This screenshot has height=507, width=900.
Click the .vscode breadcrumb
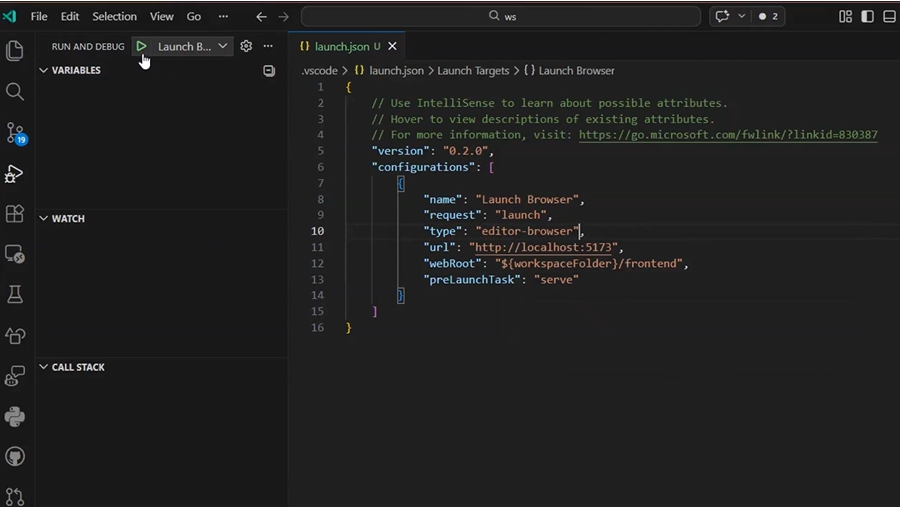(320, 71)
